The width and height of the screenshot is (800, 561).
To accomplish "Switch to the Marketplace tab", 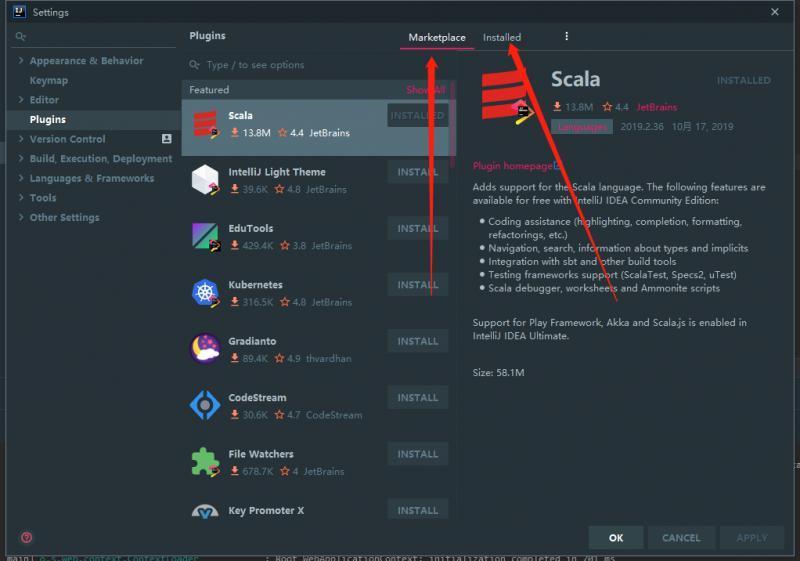I will click(x=437, y=37).
